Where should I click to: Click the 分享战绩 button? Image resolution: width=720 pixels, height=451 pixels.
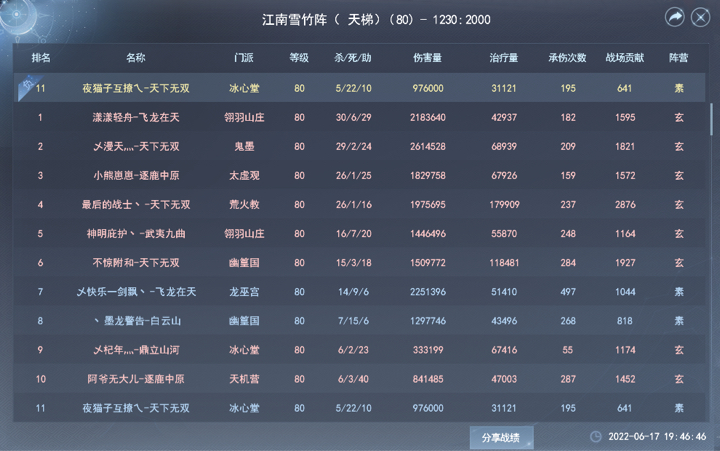(501, 438)
